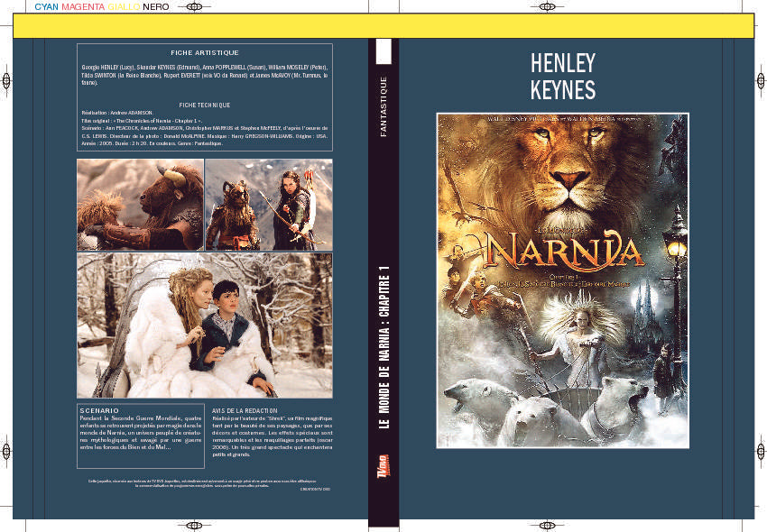
Task: Select the minotaur photo on the back cover
Action: tap(141, 205)
